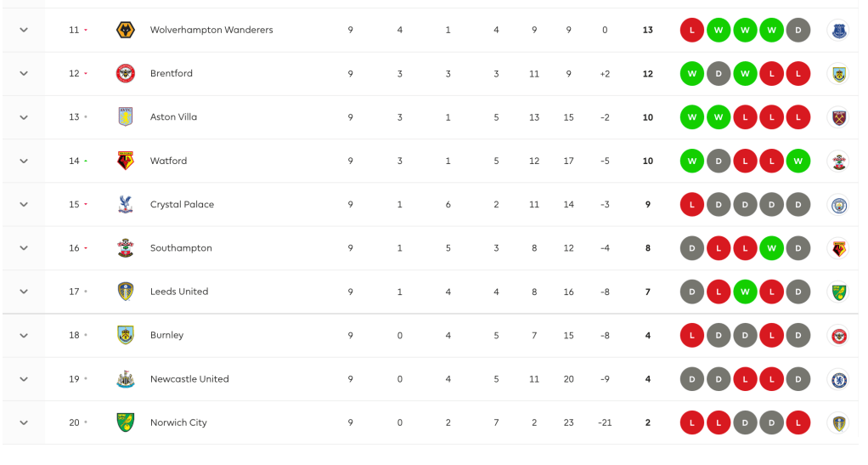
Task: Click Crystal Palace's next opponent badge
Action: click(838, 205)
